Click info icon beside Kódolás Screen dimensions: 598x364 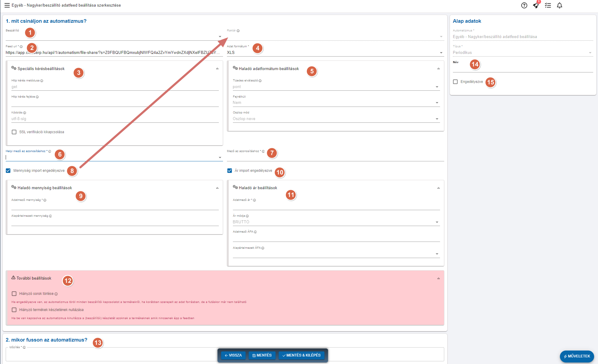25,113
